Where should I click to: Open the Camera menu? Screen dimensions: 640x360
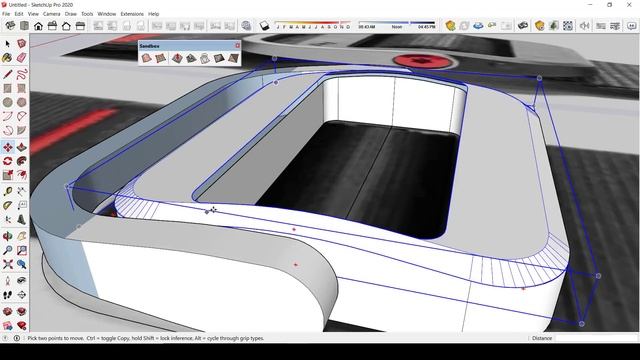point(51,14)
